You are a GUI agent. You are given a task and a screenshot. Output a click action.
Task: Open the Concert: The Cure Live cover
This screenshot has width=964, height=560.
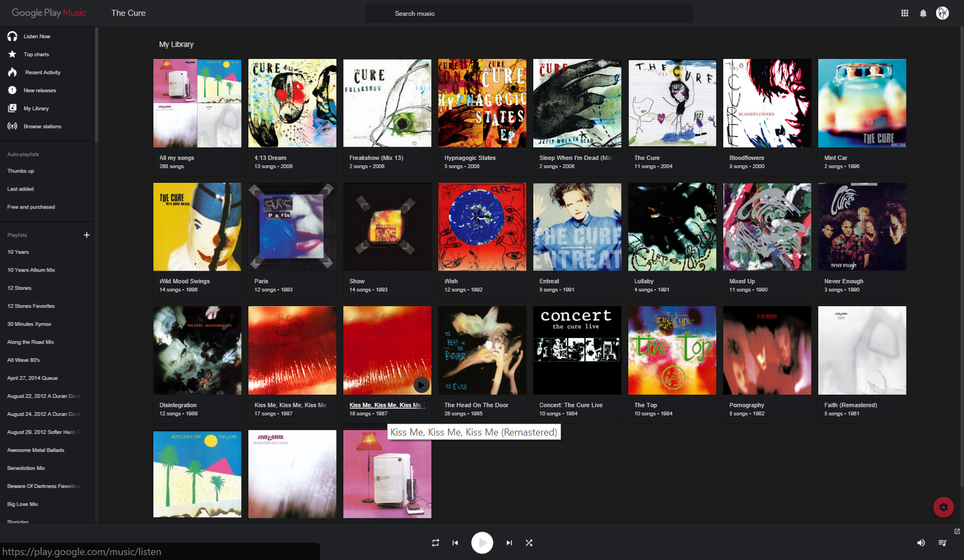[x=577, y=350]
